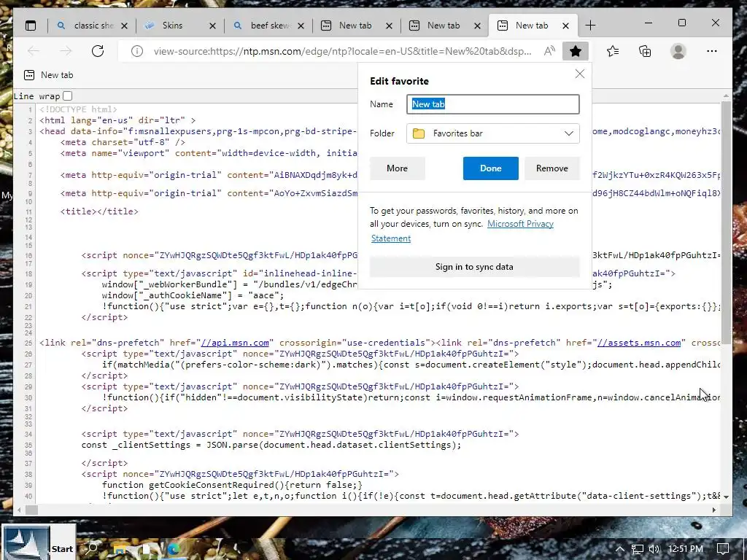Click the <title></title> source line
Viewport: 747px width, 560px height.
(99, 211)
